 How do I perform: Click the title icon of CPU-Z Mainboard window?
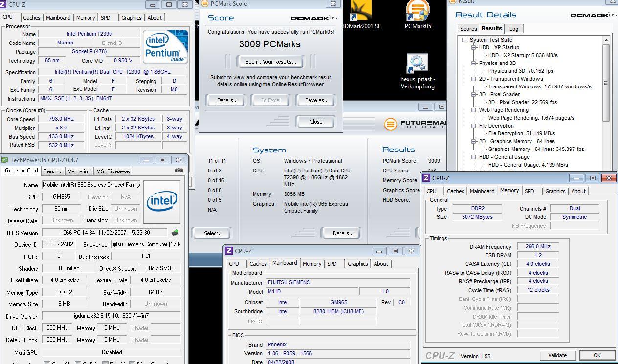[x=228, y=251]
